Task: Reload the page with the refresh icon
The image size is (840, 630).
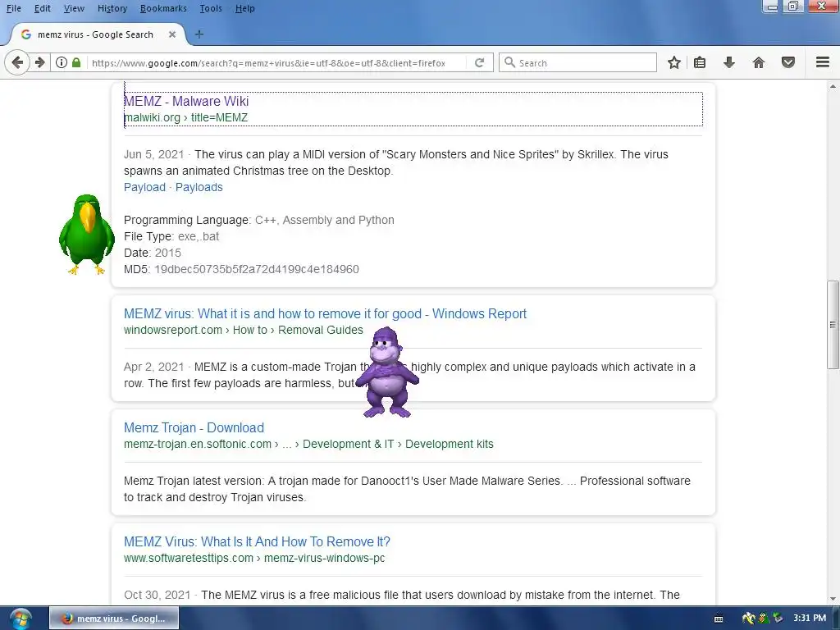Action: click(479, 62)
